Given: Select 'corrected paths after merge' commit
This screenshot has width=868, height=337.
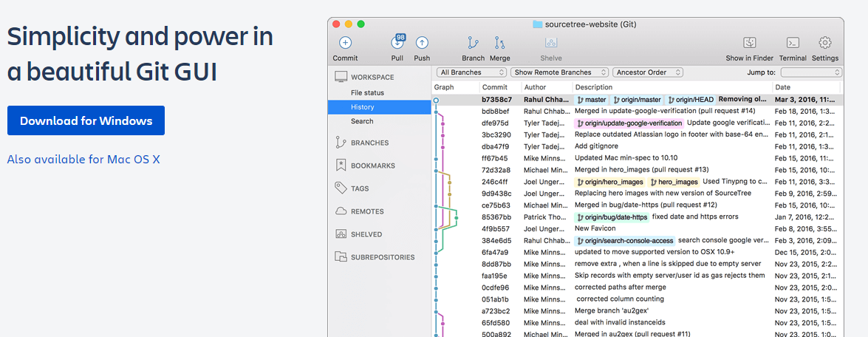Looking at the screenshot, I should tap(638, 287).
